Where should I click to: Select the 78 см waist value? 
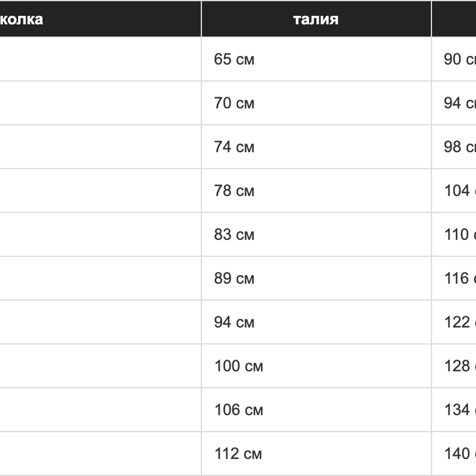pos(234,191)
